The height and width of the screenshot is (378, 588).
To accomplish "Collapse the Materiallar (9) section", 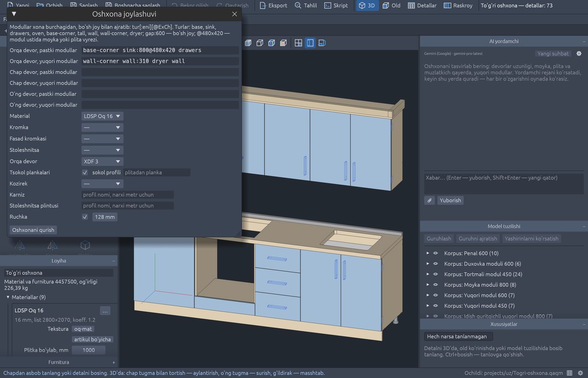I will [x=8, y=297].
